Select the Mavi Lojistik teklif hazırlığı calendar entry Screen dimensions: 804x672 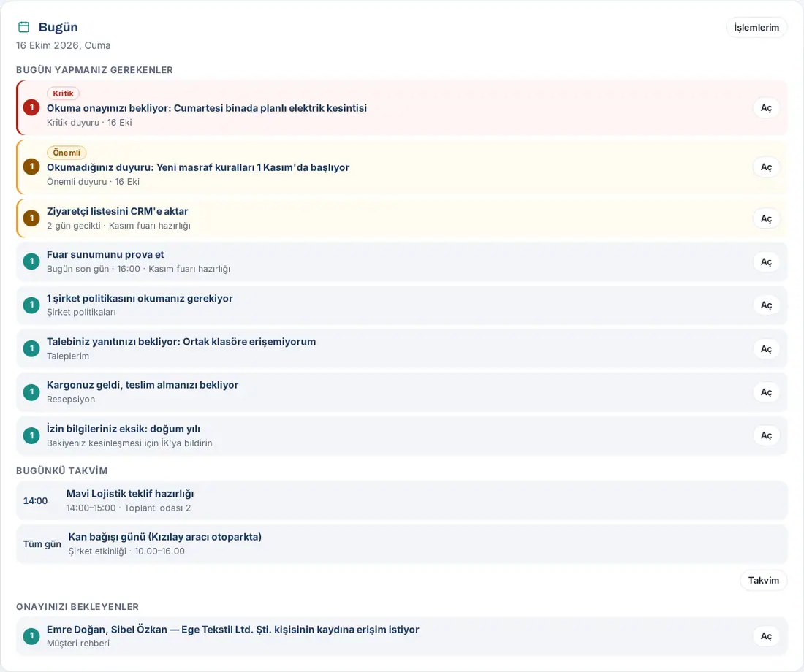tap(401, 500)
